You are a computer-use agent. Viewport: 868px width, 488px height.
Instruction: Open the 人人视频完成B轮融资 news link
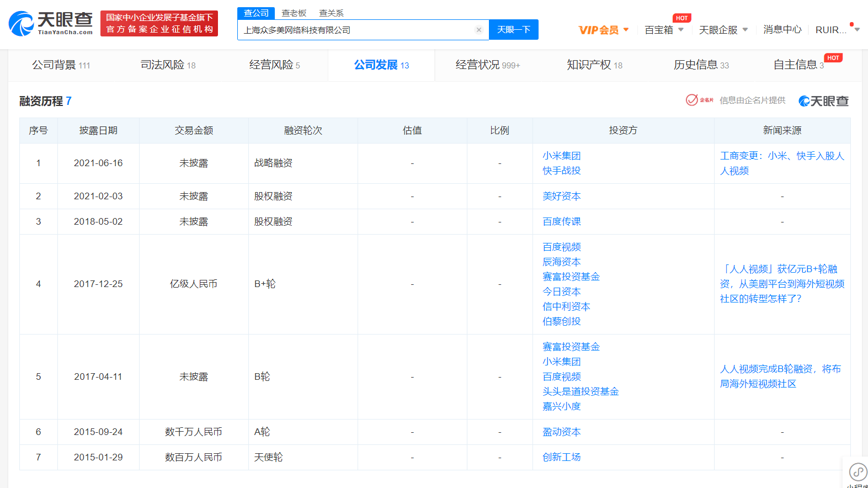pos(780,376)
